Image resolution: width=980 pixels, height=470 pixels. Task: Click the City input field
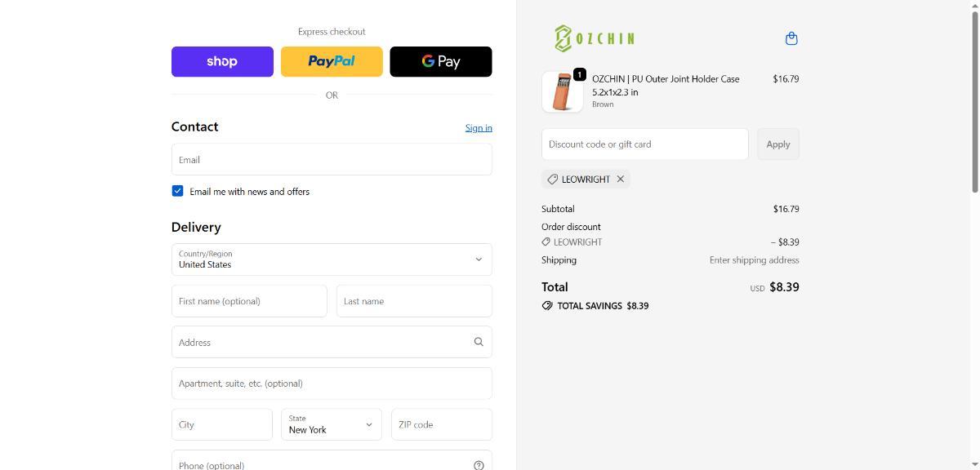point(221,424)
